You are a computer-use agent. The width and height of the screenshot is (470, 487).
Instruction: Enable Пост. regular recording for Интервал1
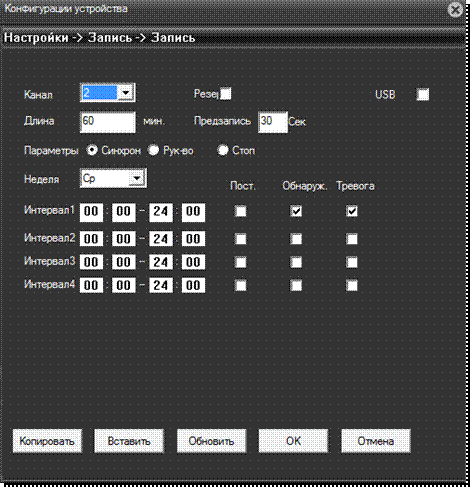[241, 211]
